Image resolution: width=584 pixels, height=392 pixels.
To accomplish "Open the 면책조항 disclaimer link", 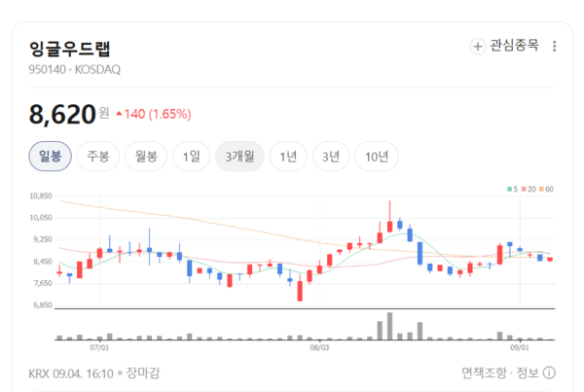I will [x=484, y=373].
